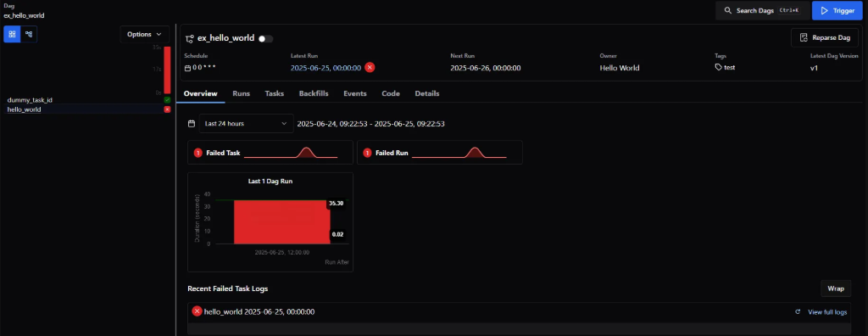Click Next Run value 2025-06-26, 00:00:00

pos(486,68)
